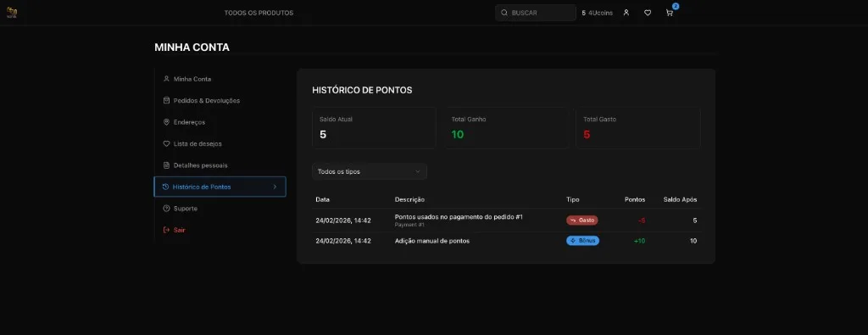Click the Saldo Atual card
868x335 pixels.
click(x=374, y=128)
